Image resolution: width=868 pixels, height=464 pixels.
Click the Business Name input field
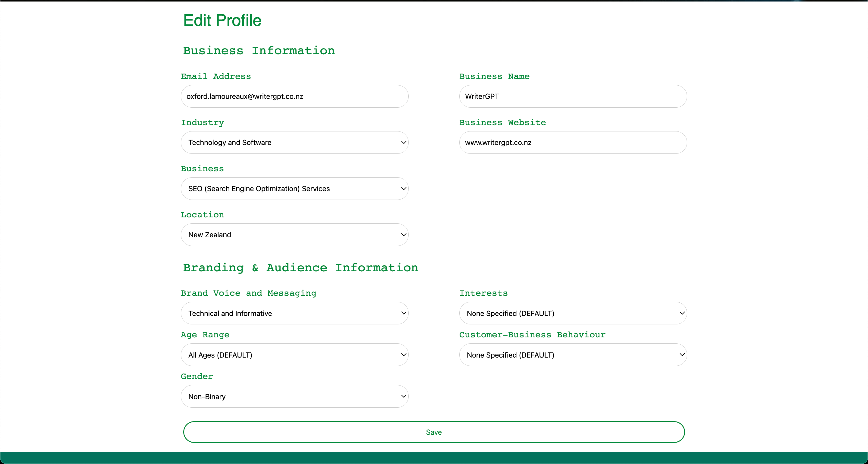573,96
